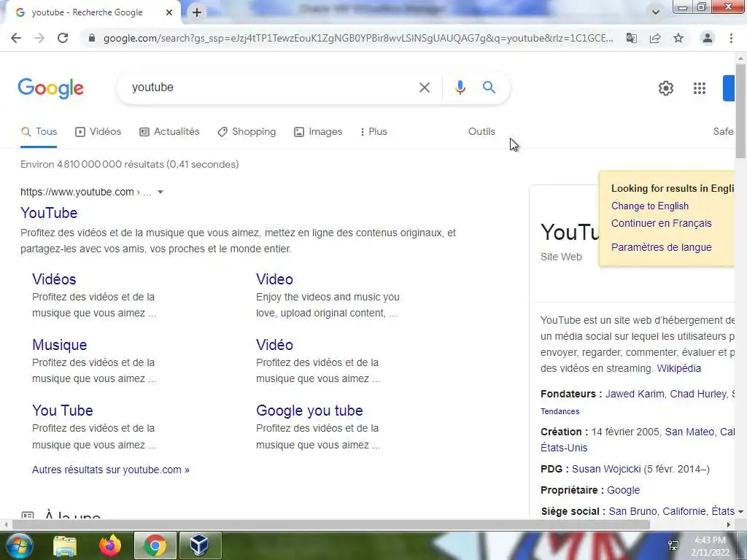This screenshot has width=747, height=560.
Task: Expand tab search chevron in title bar
Action: tap(656, 12)
